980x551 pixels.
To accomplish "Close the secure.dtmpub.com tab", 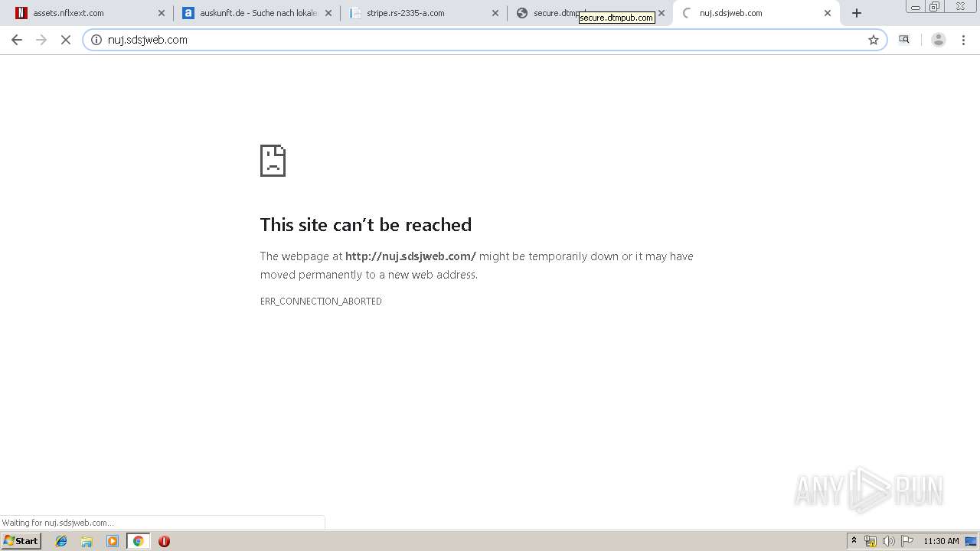I will (661, 13).
